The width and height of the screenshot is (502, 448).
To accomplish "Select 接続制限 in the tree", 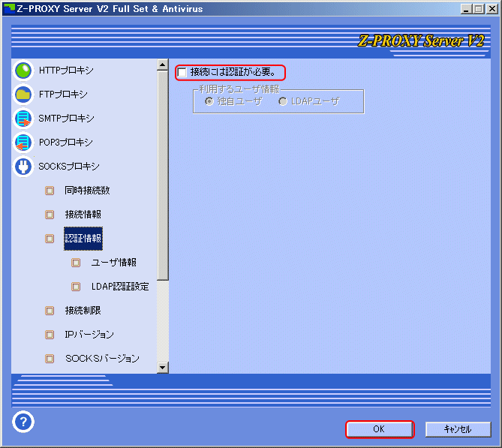I will 83,311.
